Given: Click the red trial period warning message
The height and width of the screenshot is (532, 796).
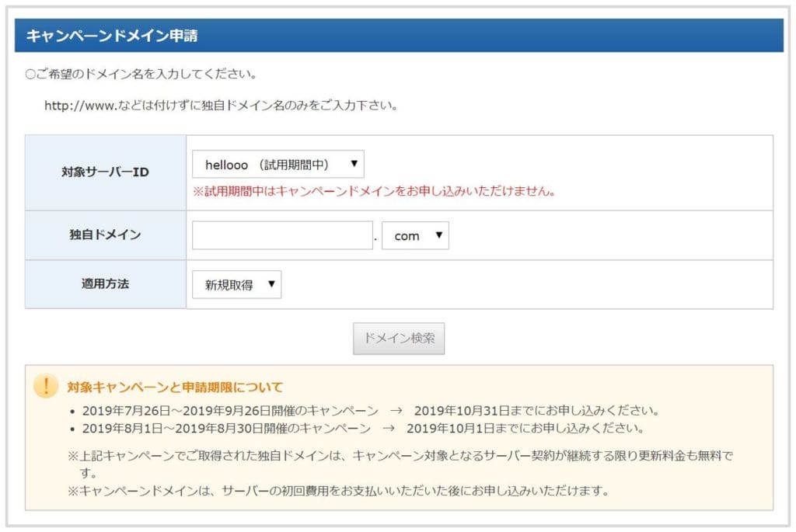Looking at the screenshot, I should 375,191.
